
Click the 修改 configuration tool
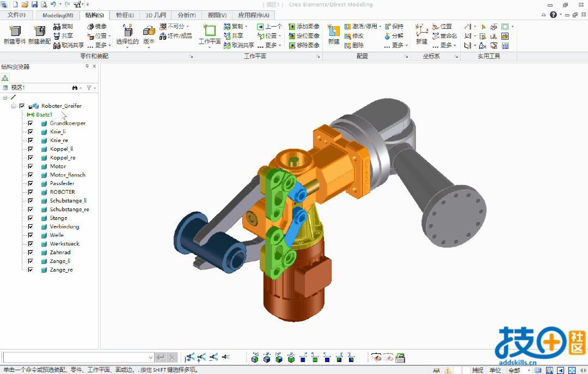(354, 36)
